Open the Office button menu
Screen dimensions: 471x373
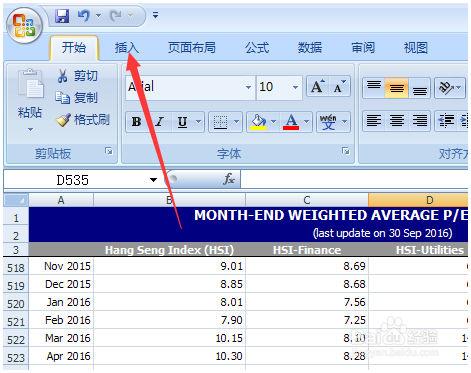click(25, 26)
